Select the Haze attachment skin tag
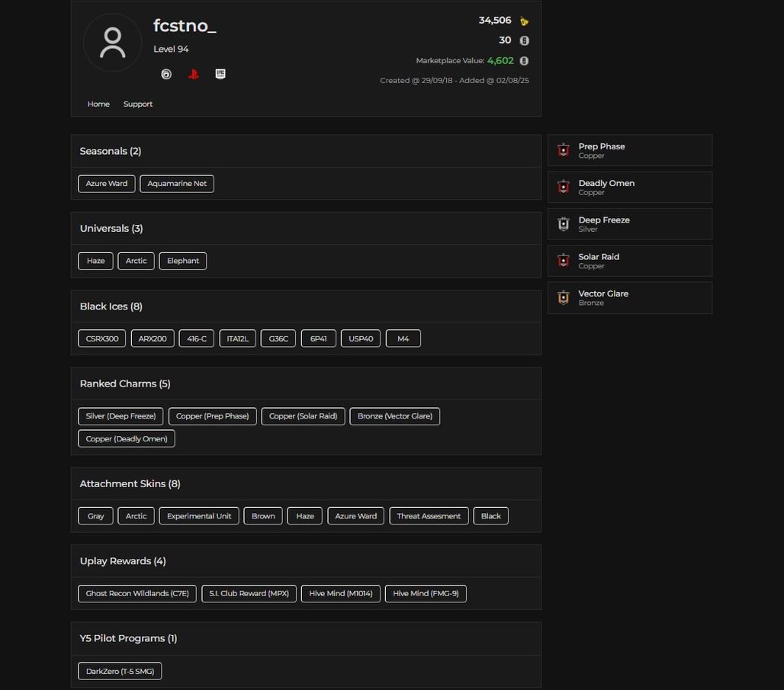Screen dimensions: 784x690 tap(305, 516)
